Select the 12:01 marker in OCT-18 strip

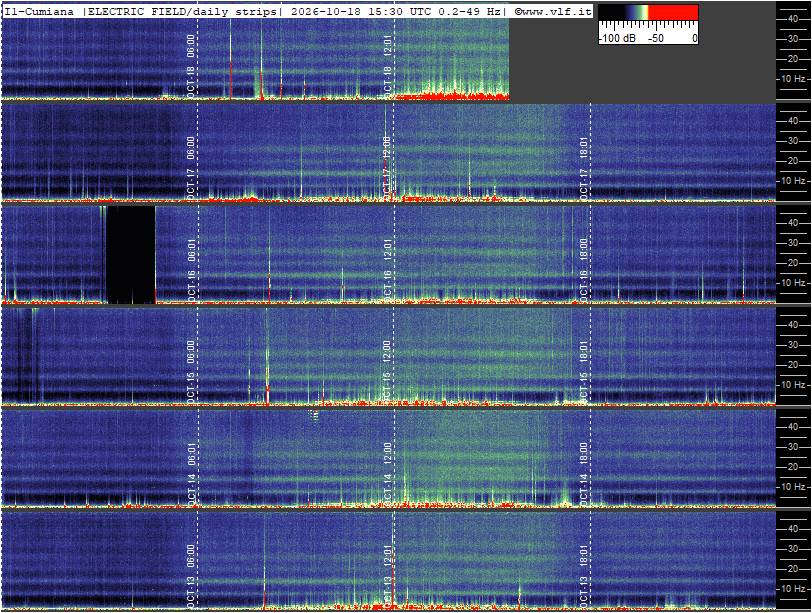pyautogui.click(x=387, y=46)
